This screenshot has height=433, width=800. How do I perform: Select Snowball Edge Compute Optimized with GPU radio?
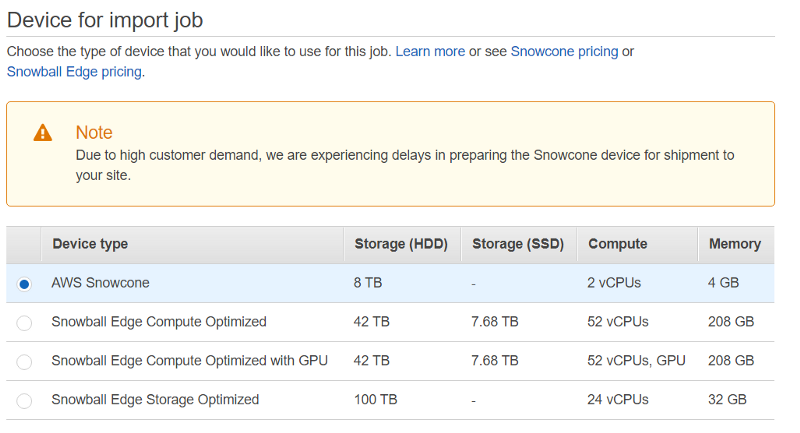click(24, 362)
